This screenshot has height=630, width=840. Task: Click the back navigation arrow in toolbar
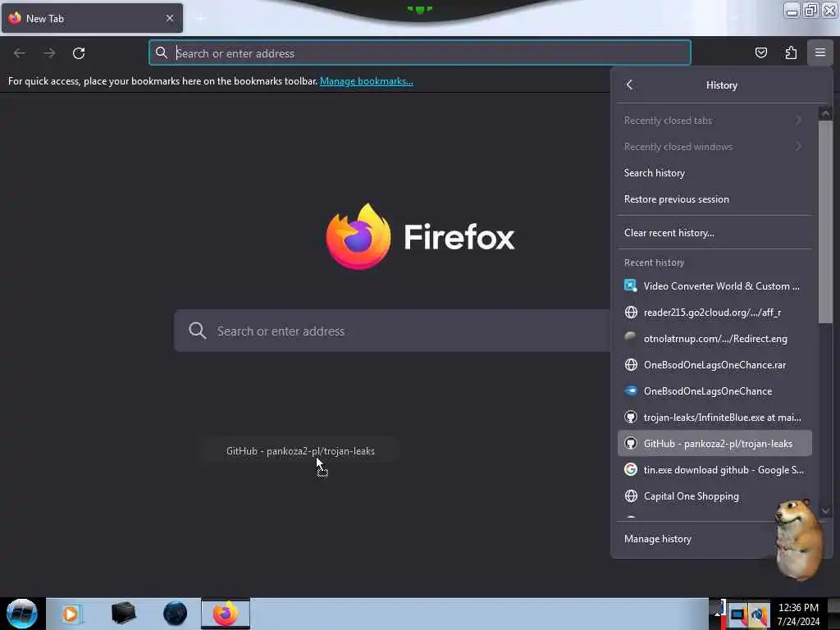20,53
